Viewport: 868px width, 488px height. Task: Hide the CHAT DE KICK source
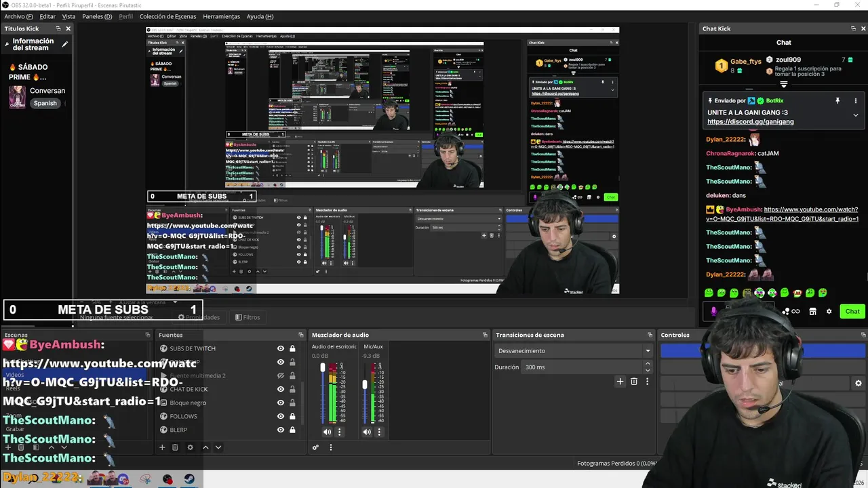coord(281,389)
